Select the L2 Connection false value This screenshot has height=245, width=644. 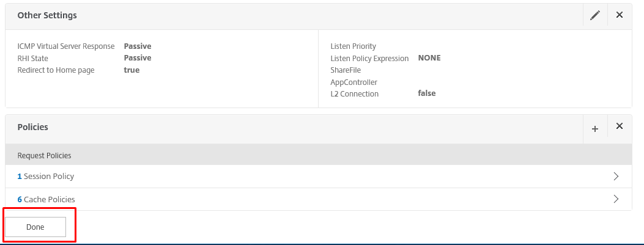427,93
